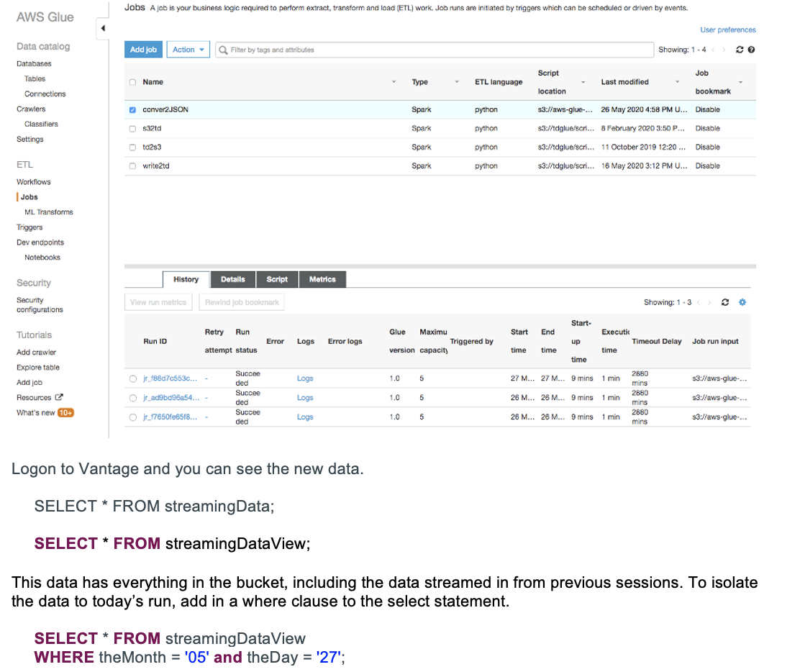Image resolution: width=800 pixels, height=672 pixels.
Task: Click the What's new 10+ badge
Action: [x=65, y=413]
